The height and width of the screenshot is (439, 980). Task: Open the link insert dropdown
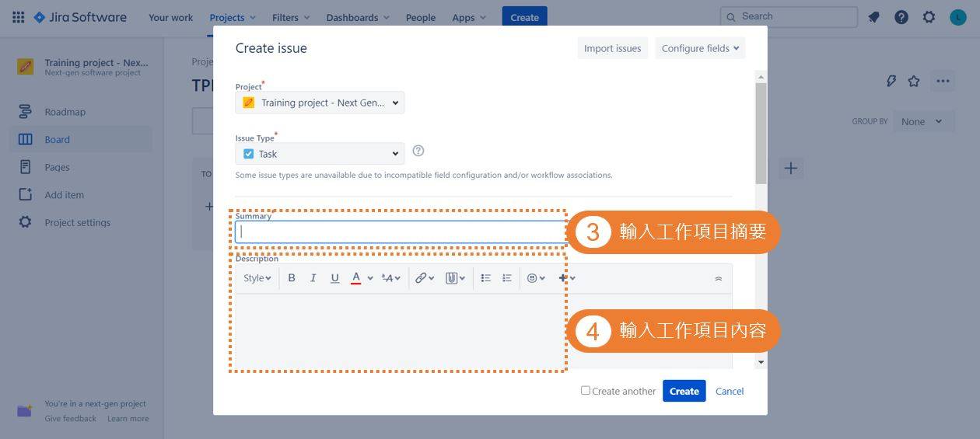point(425,278)
